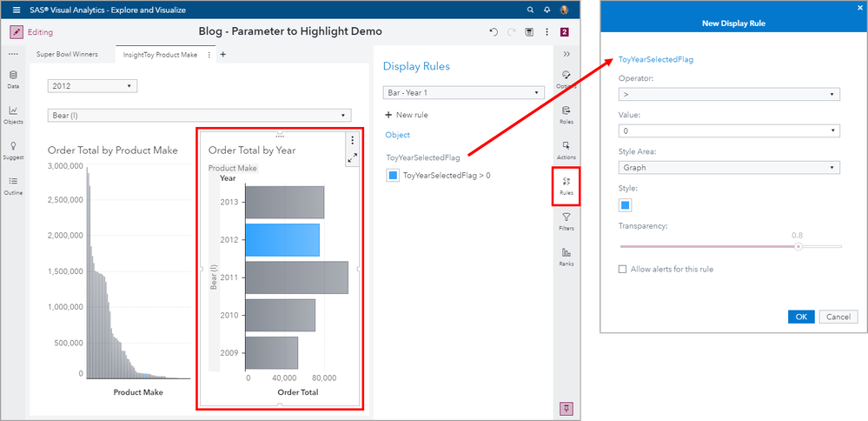
Task: Open the Options pane
Action: 567,80
